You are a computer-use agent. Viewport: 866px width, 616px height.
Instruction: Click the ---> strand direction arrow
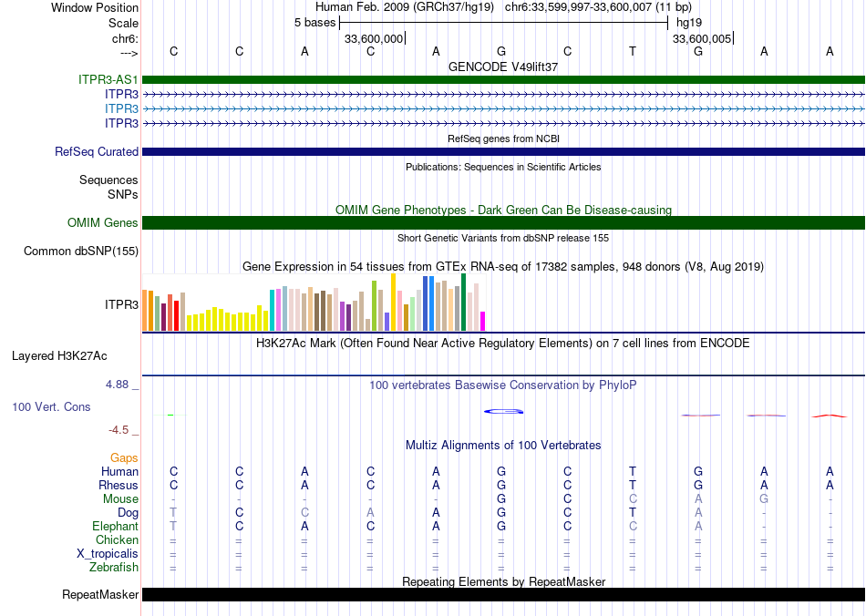(129, 53)
